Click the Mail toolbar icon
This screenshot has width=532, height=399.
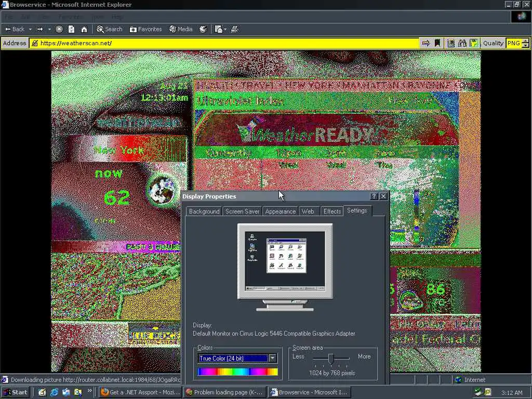219,29
